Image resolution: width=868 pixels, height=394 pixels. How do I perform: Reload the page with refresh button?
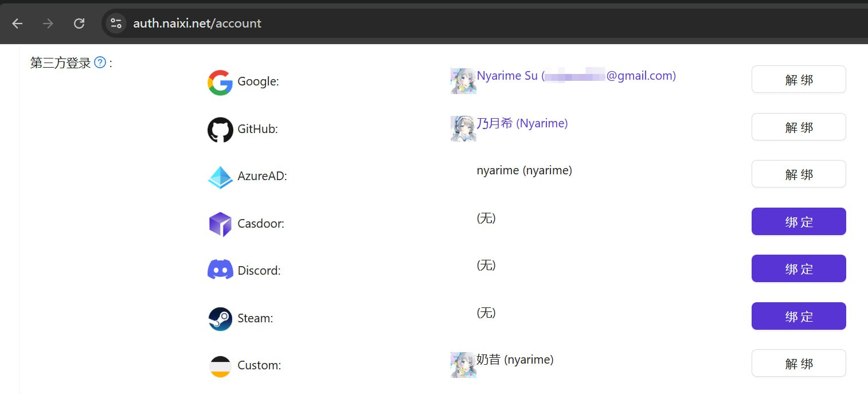pos(79,24)
